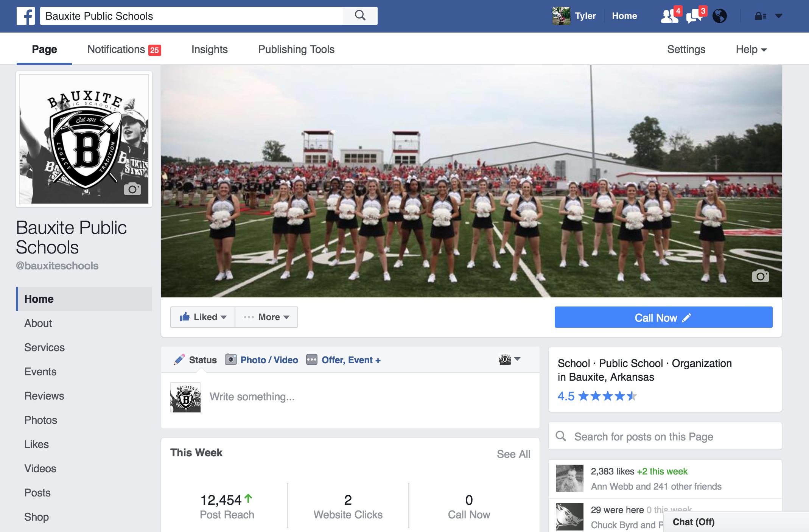809x532 pixels.
Task: Click search icon in page posts search
Action: click(x=561, y=436)
